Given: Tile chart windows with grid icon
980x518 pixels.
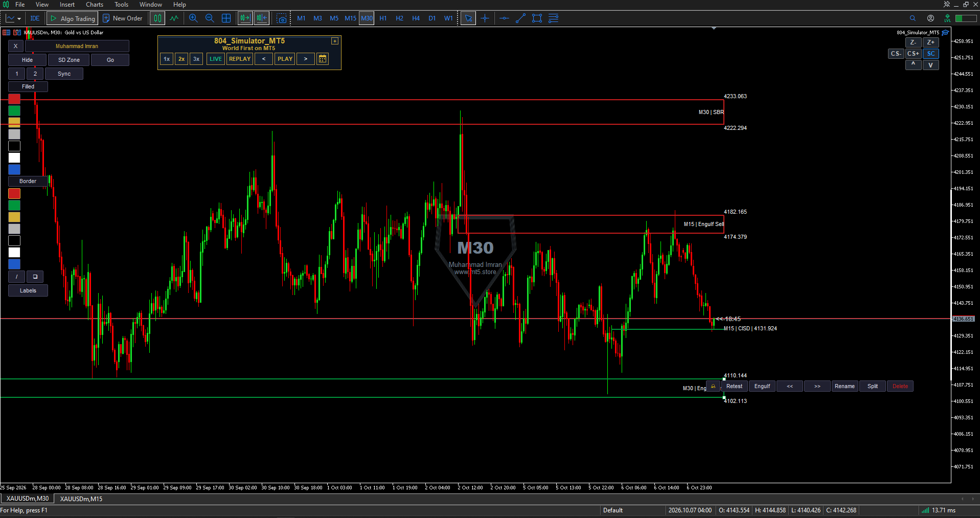Looking at the screenshot, I should click(x=226, y=18).
